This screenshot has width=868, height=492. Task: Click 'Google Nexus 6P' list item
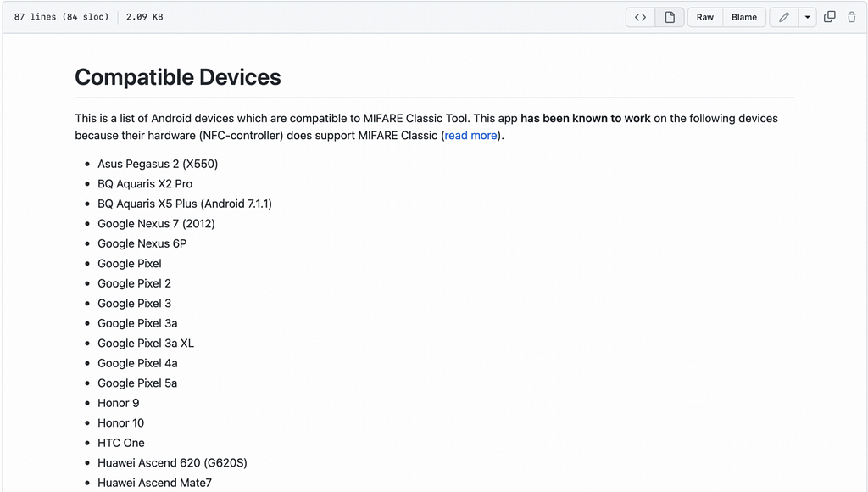pos(142,243)
